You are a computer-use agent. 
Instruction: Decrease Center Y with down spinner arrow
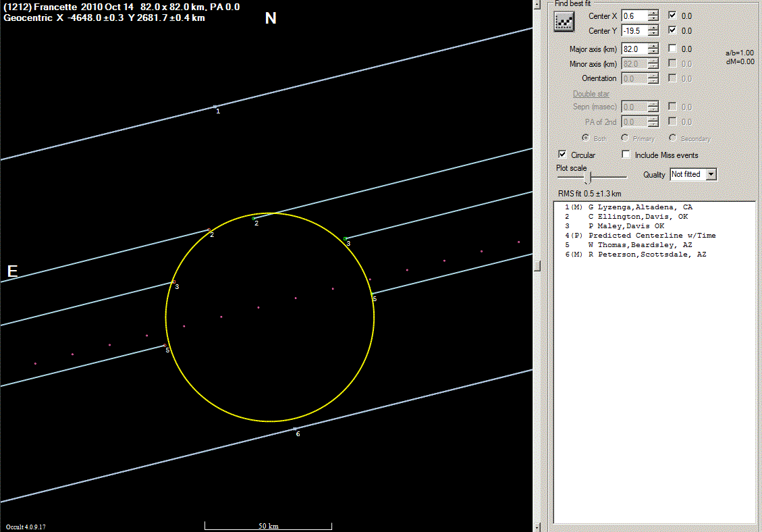pos(653,34)
